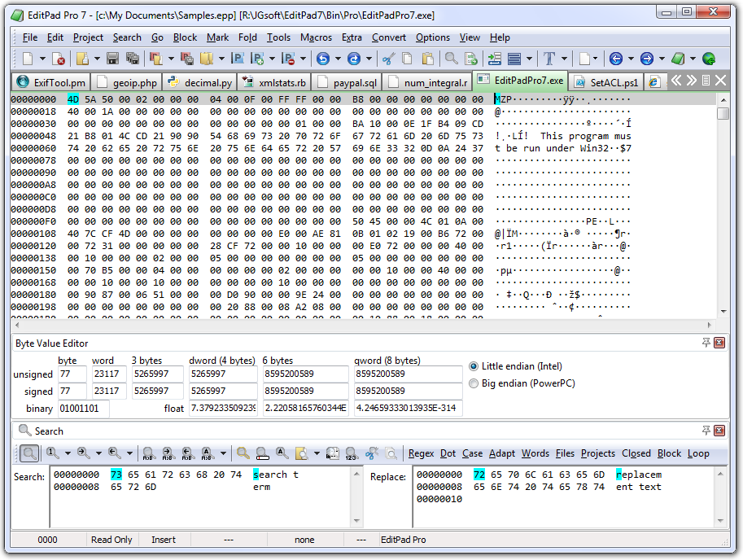Click the Replace All icon in Search panel

(207, 453)
